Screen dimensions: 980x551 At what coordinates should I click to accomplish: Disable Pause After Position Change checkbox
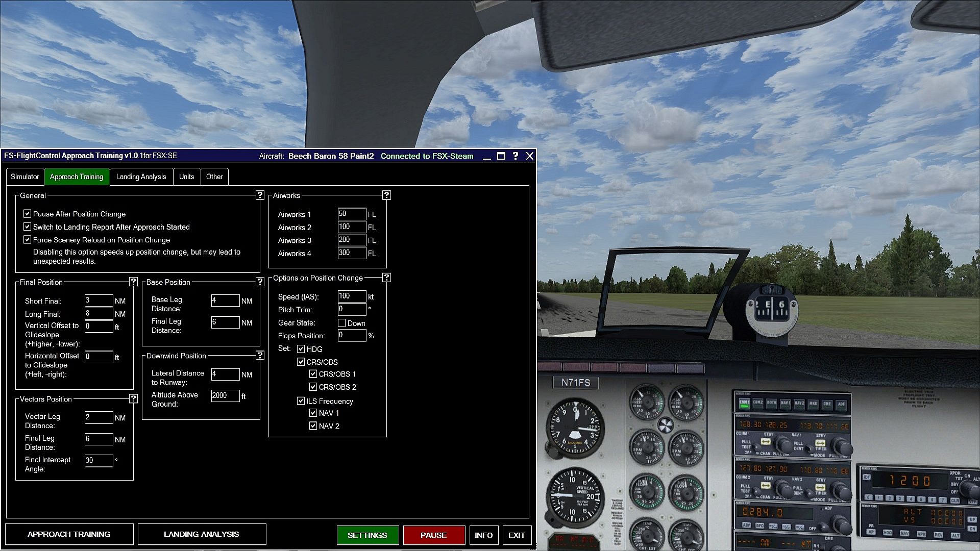(28, 214)
